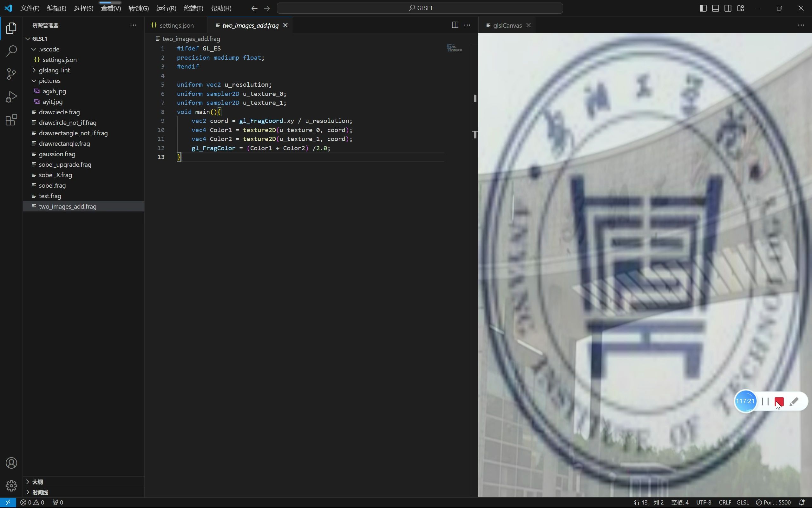Open the recording annotation pencil tool
Screen dimensions: 812x508
tap(794, 402)
